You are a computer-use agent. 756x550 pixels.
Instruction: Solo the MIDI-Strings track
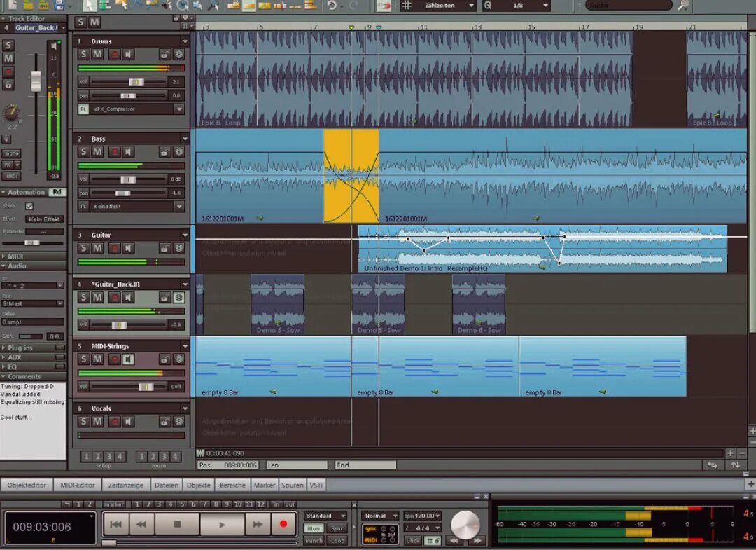tap(84, 359)
